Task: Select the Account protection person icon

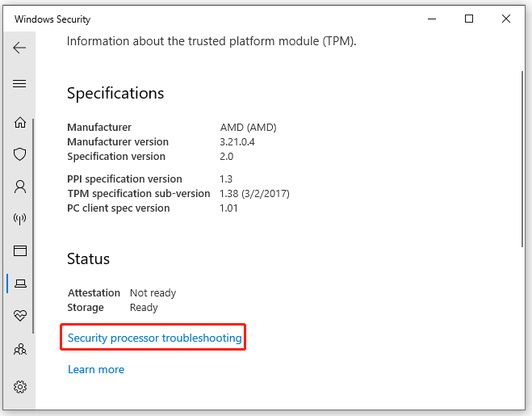Action: tap(20, 187)
